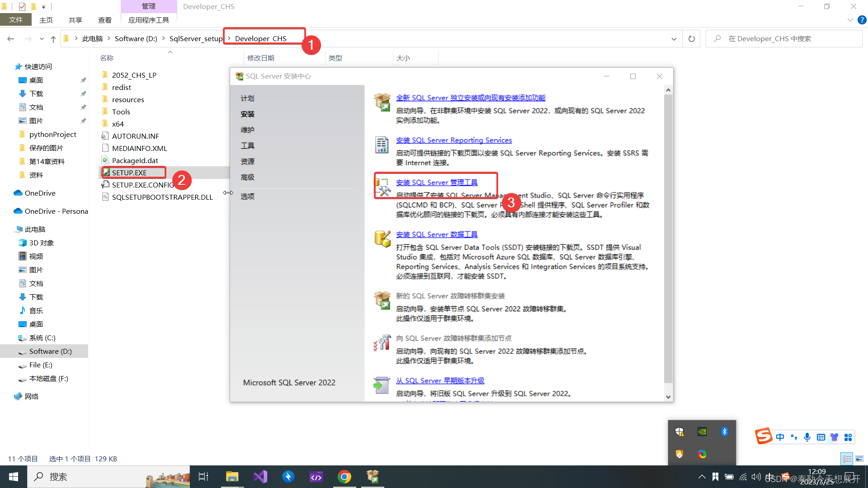Viewport: 868px width, 488px height.
Task: Select Software (D:) drive in navigation pane
Action: (50, 351)
